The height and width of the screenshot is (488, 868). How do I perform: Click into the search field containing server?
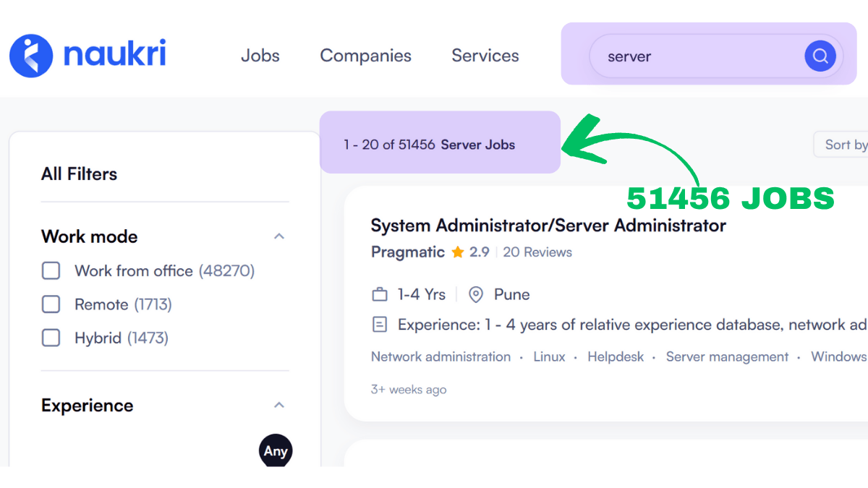pyautogui.click(x=694, y=56)
